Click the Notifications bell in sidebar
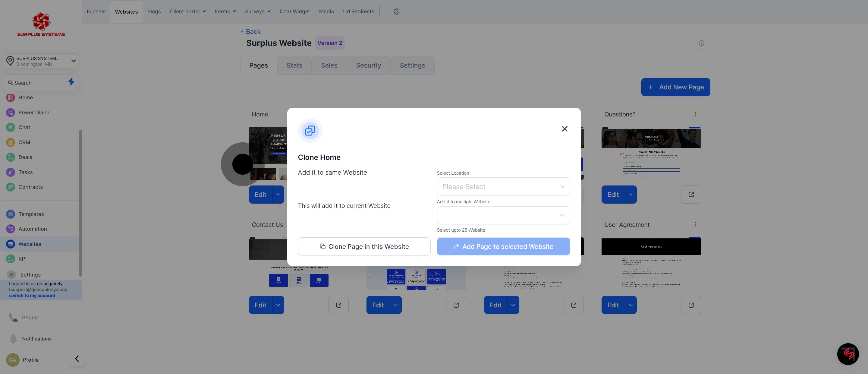The height and width of the screenshot is (374, 868). click(x=14, y=338)
